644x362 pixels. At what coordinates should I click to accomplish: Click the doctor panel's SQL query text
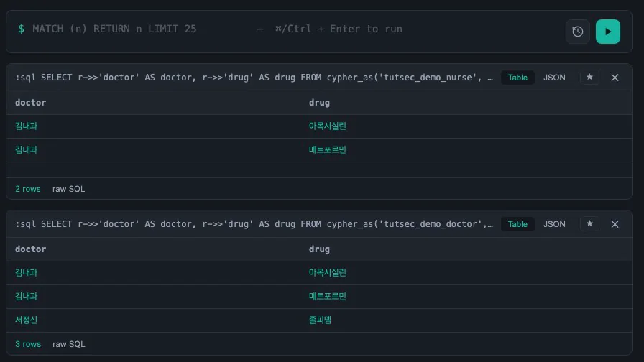click(x=254, y=224)
